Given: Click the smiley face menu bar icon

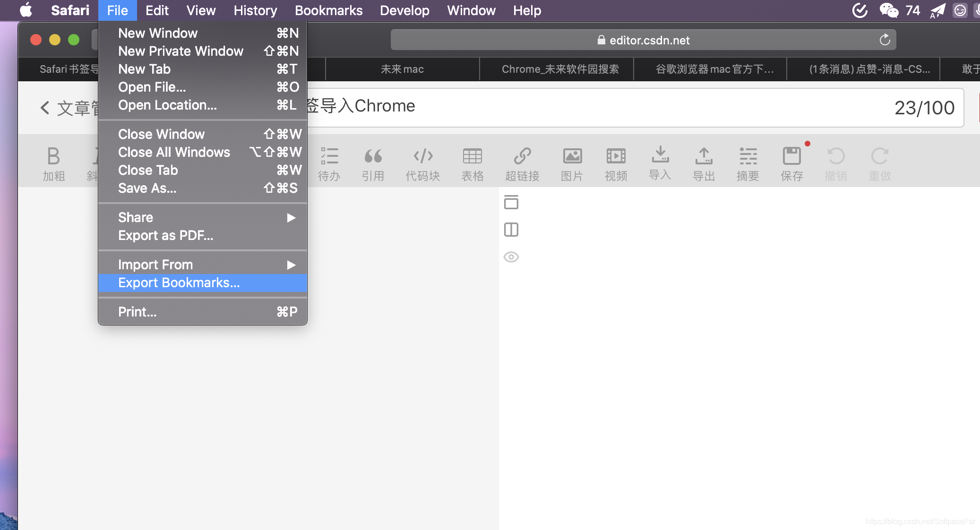Looking at the screenshot, I should [960, 10].
